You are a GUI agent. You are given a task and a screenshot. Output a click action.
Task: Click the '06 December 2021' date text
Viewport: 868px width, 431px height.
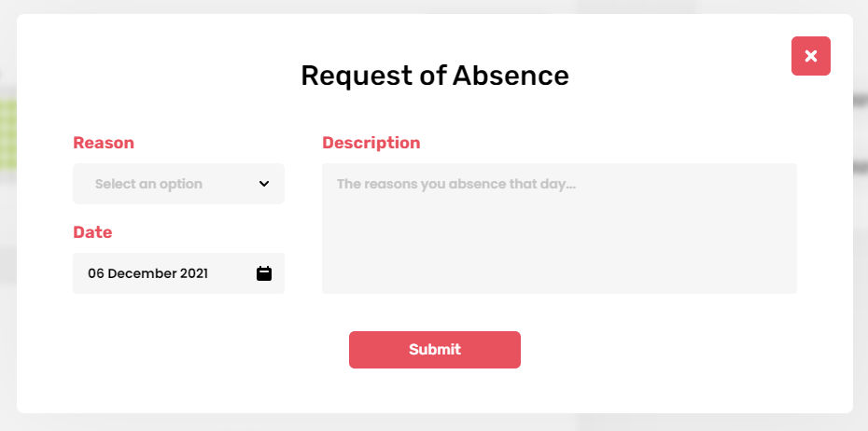147,273
